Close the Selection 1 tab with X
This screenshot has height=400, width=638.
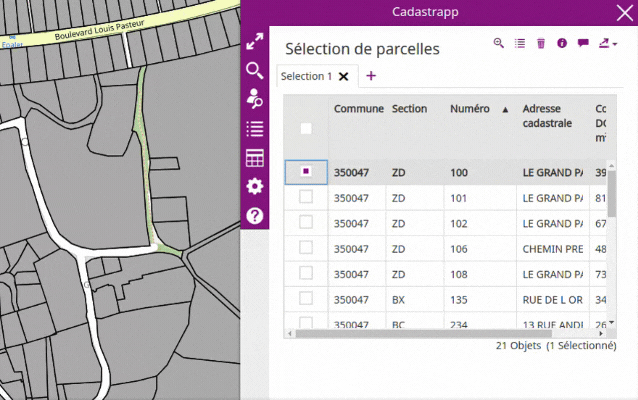point(344,77)
